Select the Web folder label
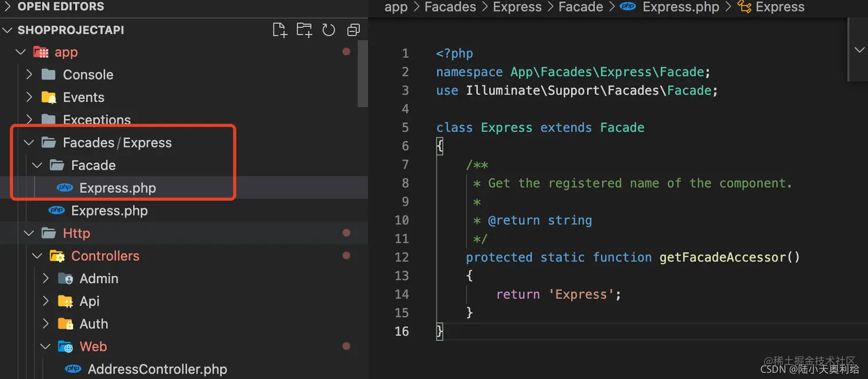Screen dimensions: 868x379 coord(93,346)
